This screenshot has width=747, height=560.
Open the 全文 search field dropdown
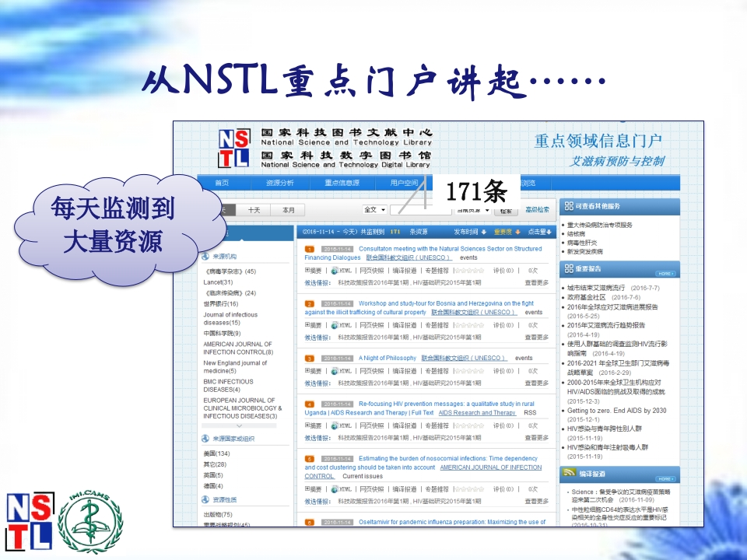pyautogui.click(x=374, y=210)
